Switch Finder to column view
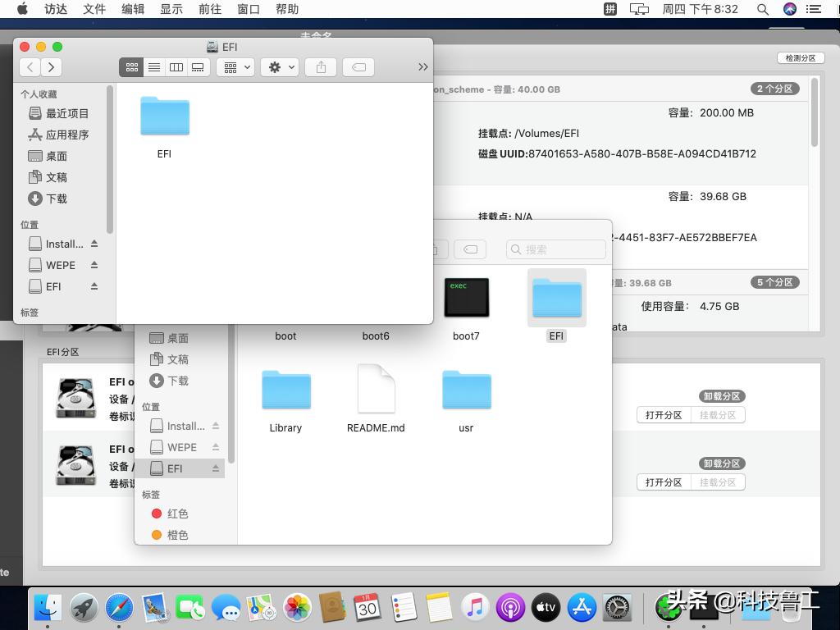The width and height of the screenshot is (840, 630). (x=176, y=67)
